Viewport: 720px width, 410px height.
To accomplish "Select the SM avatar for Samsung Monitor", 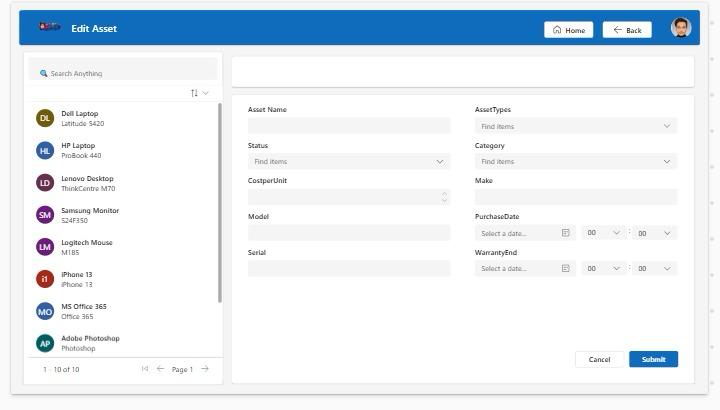I will pyautogui.click(x=45, y=215).
